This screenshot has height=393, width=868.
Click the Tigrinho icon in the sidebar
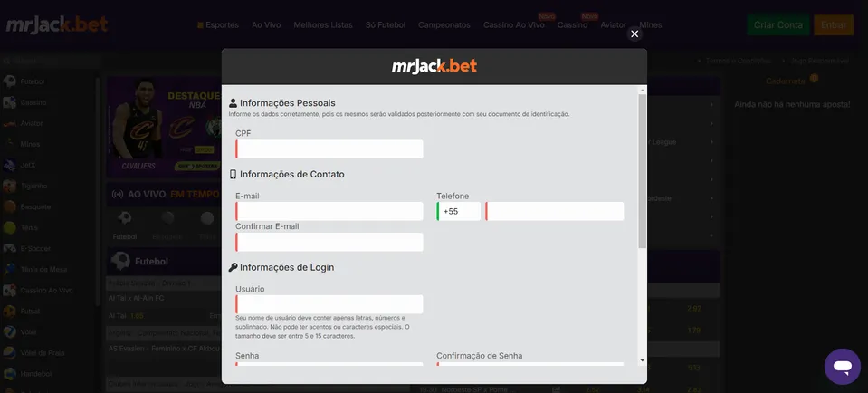(x=9, y=186)
